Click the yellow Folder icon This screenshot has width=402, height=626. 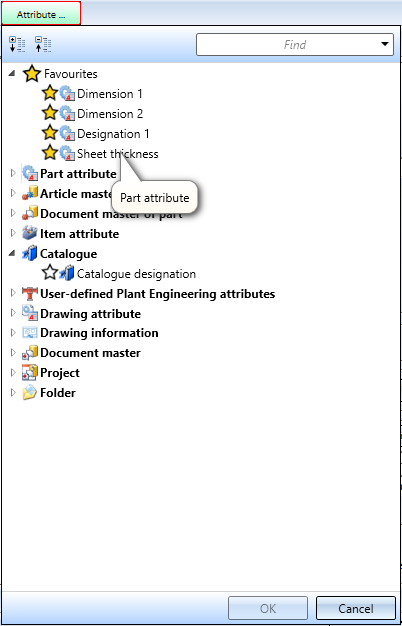(30, 393)
